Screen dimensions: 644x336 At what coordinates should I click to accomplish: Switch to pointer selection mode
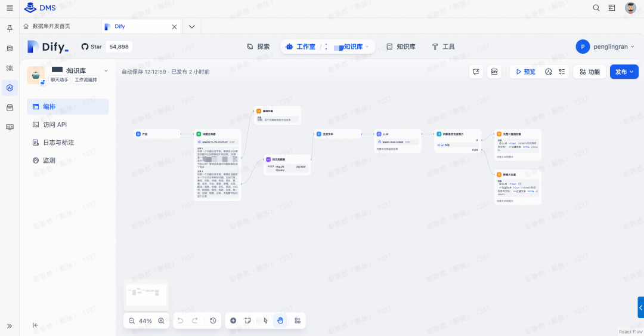coord(265,321)
